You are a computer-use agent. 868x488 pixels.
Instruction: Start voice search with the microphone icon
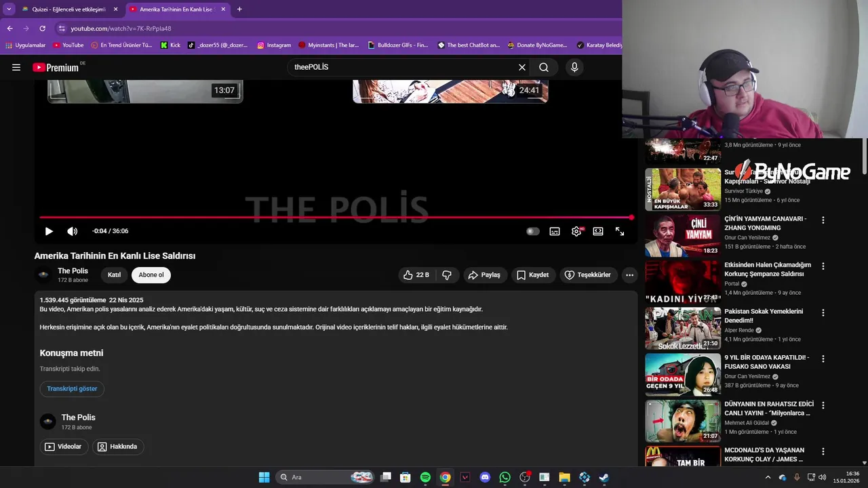[574, 67]
